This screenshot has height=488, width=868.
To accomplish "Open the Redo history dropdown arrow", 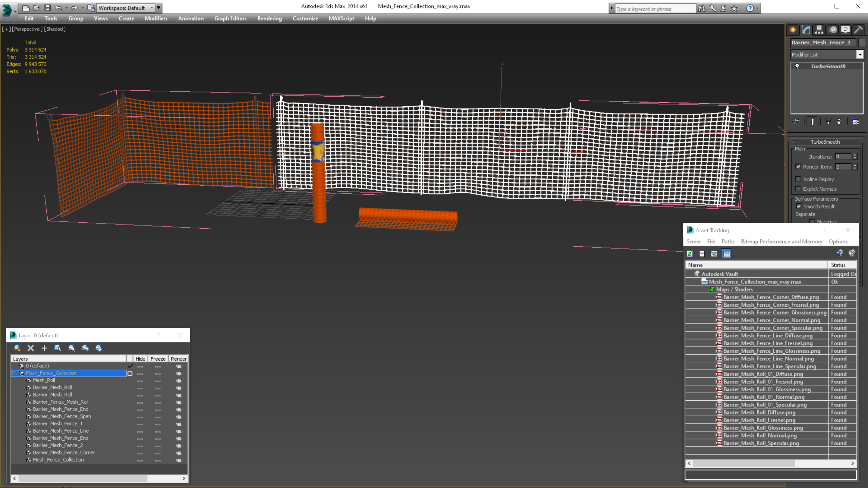I will (x=82, y=8).
